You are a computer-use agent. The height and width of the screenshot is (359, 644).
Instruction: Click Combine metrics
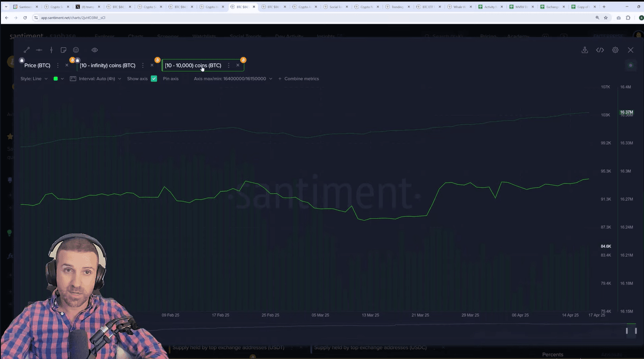tap(299, 79)
